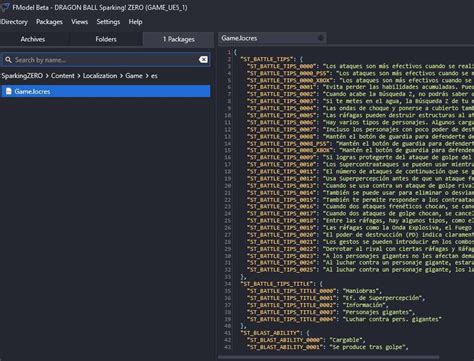474x361 pixels.
Task: Click the ST_BATTLE_TIPS_0003 key
Action: click(282, 101)
